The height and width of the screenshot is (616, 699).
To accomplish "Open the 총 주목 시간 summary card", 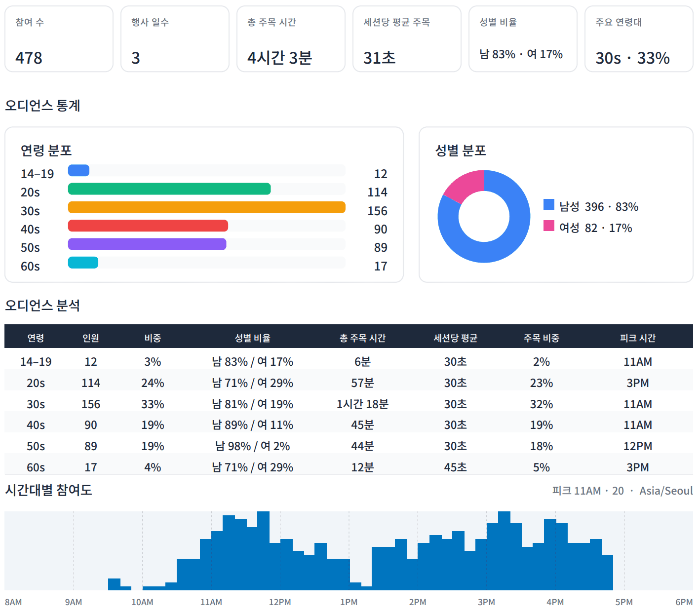I will pos(291,39).
